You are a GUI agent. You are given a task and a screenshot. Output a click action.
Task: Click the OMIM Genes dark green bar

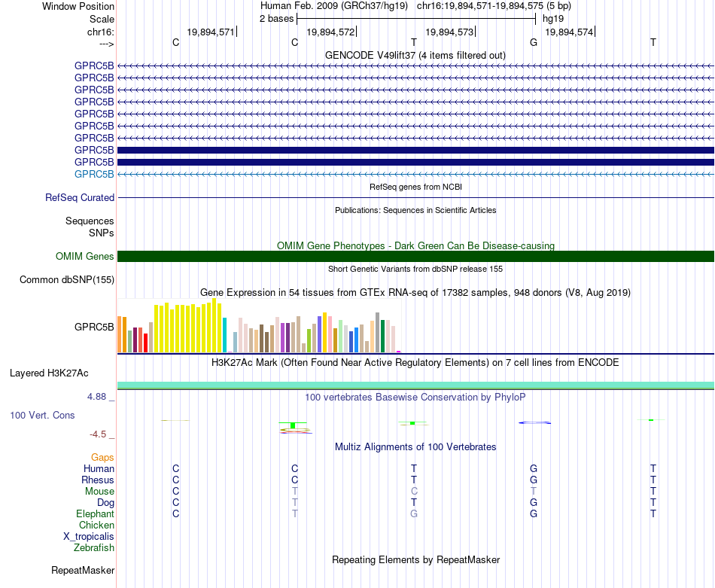point(415,257)
